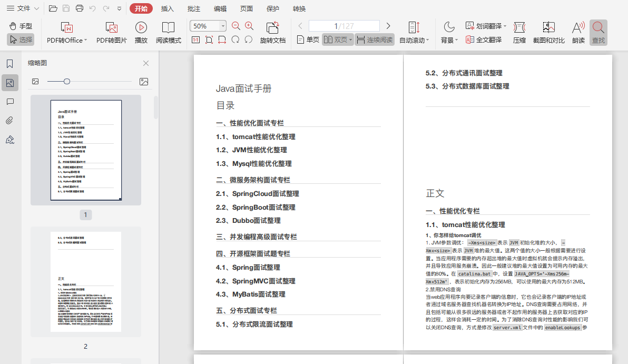This screenshot has width=628, height=364.
Task: Open the signature pen sidebar panel
Action: tap(10, 140)
